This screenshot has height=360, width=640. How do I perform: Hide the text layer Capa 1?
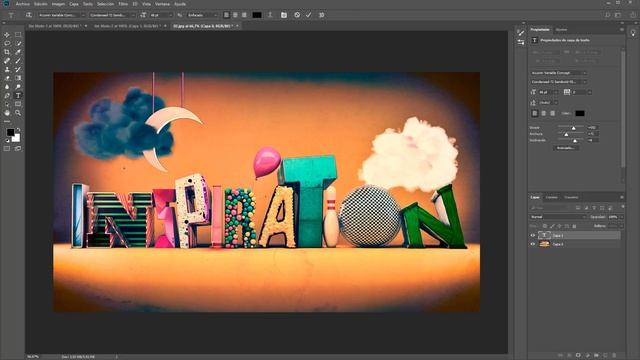tap(533, 236)
